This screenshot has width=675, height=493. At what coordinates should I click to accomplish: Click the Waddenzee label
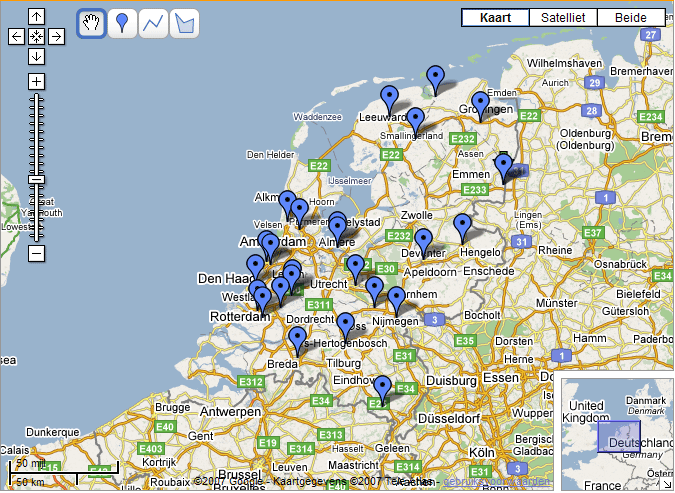pos(318,117)
